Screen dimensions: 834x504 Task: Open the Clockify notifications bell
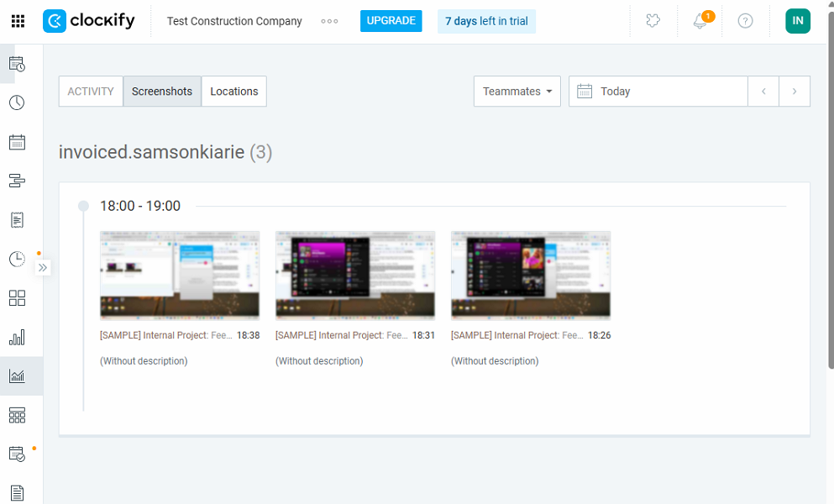coord(700,21)
